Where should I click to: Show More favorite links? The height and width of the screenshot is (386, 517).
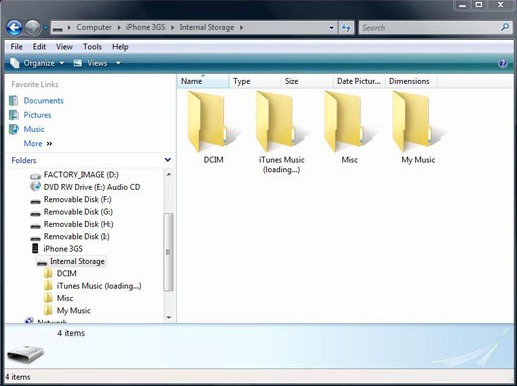pos(38,144)
